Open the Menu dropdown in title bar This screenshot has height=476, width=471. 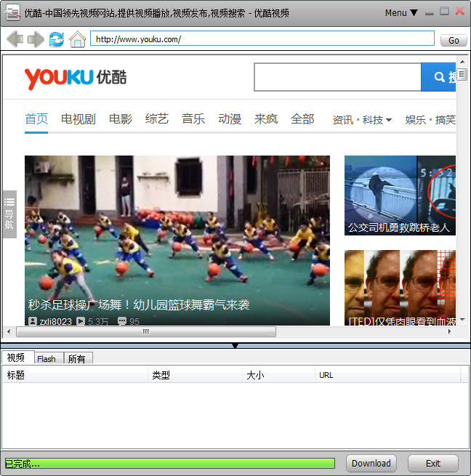[401, 12]
